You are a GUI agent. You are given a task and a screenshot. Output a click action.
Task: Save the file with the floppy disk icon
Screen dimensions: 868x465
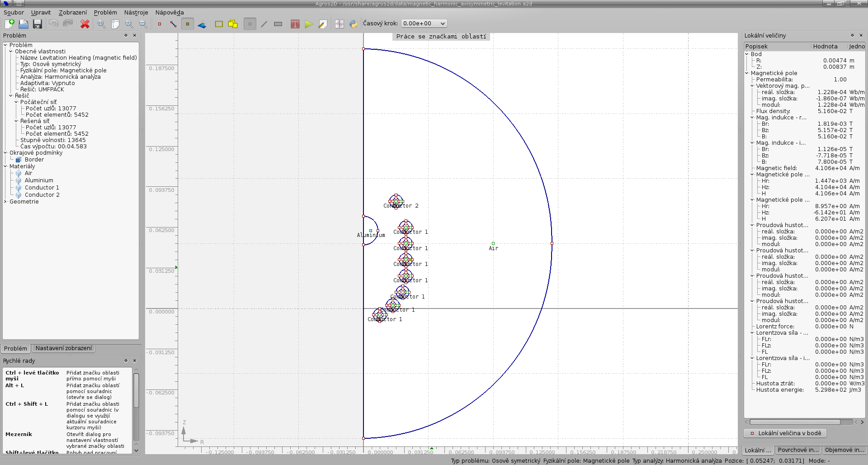[x=38, y=24]
